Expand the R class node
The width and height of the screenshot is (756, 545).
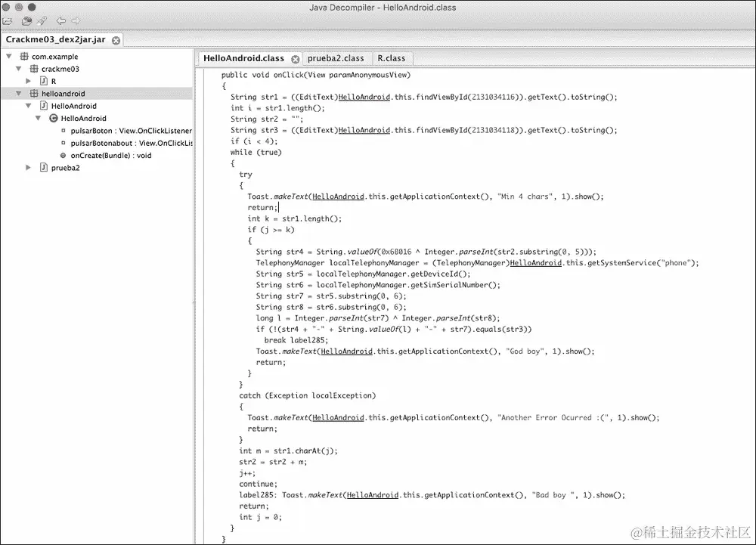pos(28,81)
